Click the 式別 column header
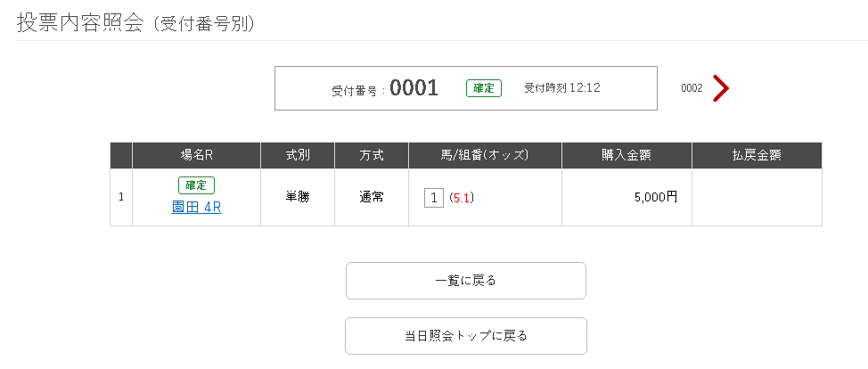This screenshot has width=868, height=369. 298,155
